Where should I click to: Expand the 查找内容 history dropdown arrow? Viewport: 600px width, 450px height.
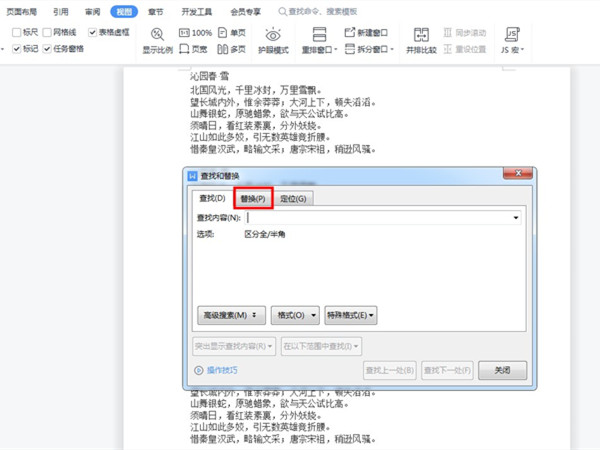pyautogui.click(x=516, y=217)
